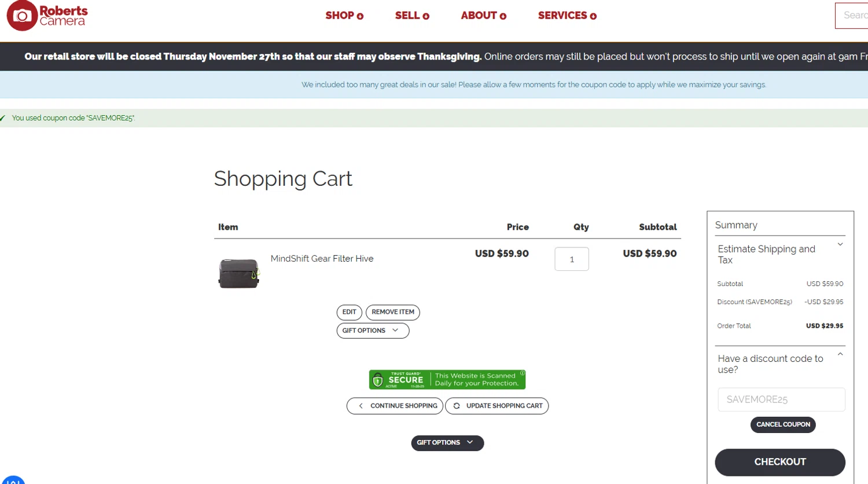The width and height of the screenshot is (868, 484).
Task: Click CONTINUE SHOPPING button
Action: [395, 406]
